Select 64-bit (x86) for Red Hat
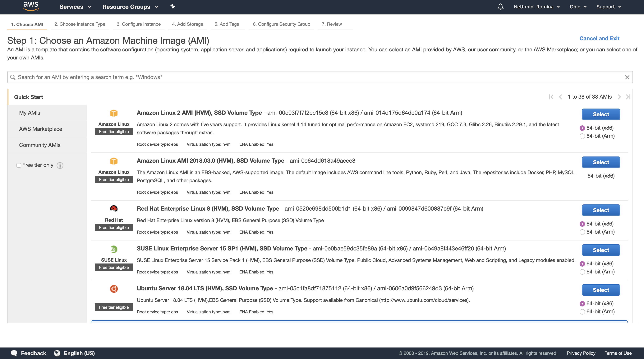The width and height of the screenshot is (644, 359). (x=582, y=224)
